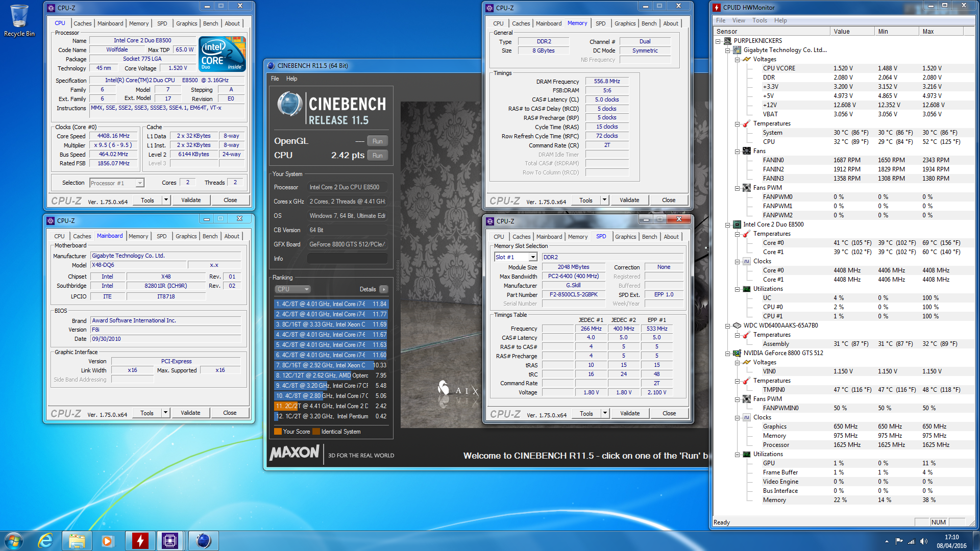Screen dimensions: 980x551
Task: Click network signal icon in tray
Action: (911, 541)
